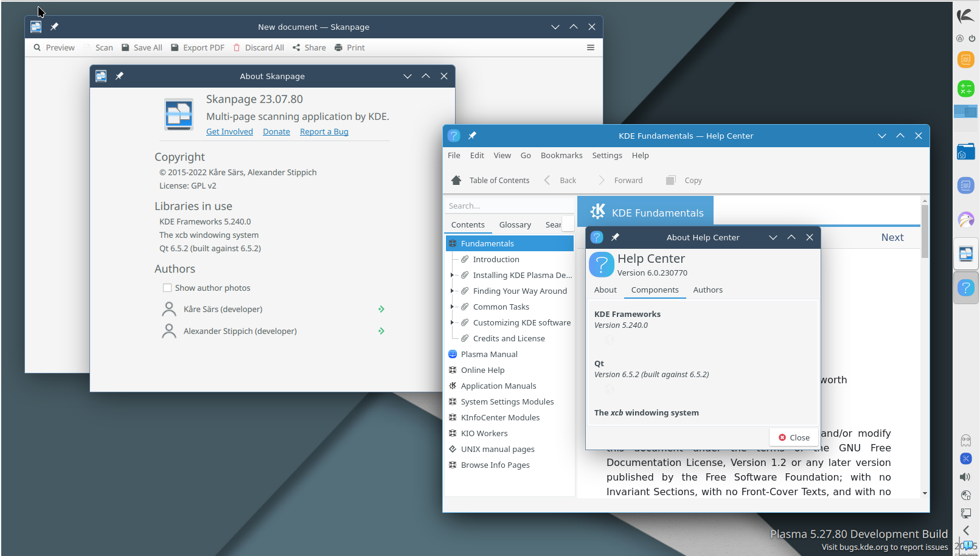Expand the Common Tasks tree node
The width and height of the screenshot is (980, 556).
[451, 307]
